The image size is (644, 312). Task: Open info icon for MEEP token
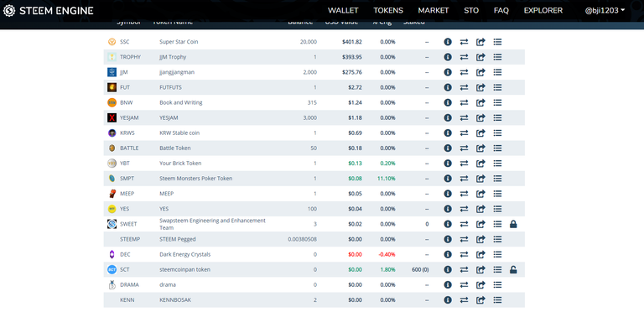448,194
